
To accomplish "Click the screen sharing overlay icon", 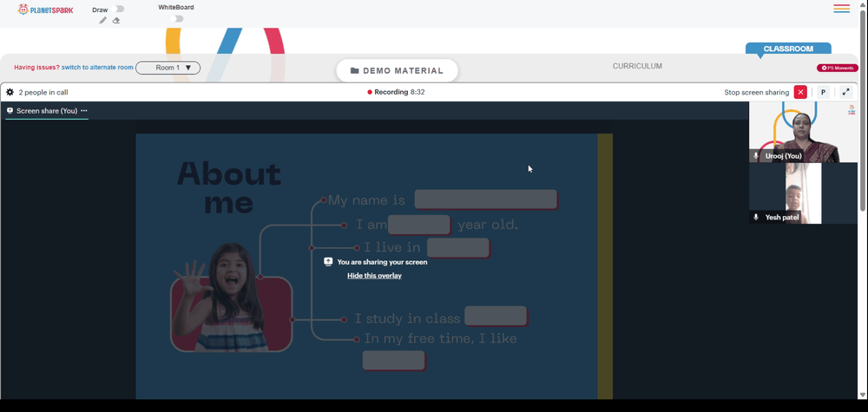I will (328, 262).
